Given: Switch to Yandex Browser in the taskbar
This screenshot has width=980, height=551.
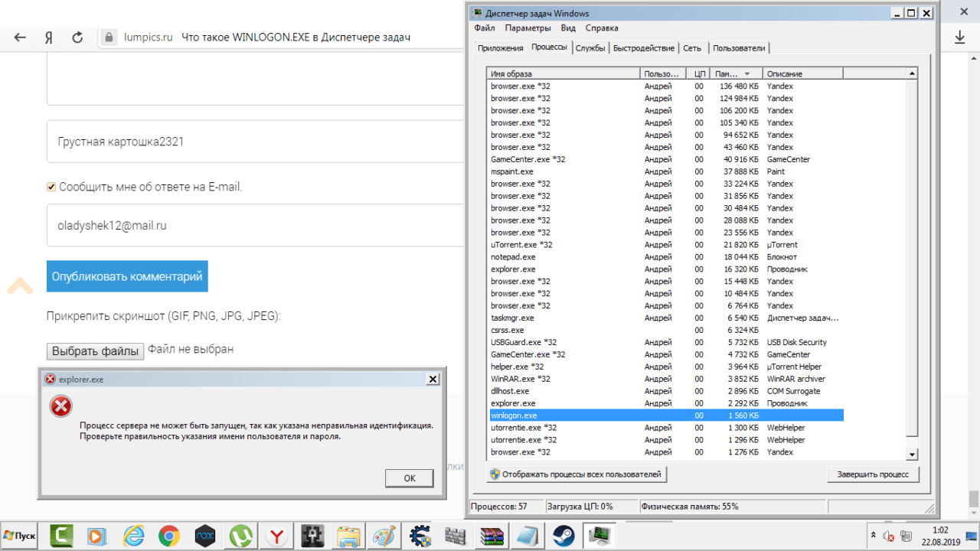Looking at the screenshot, I should (x=277, y=535).
